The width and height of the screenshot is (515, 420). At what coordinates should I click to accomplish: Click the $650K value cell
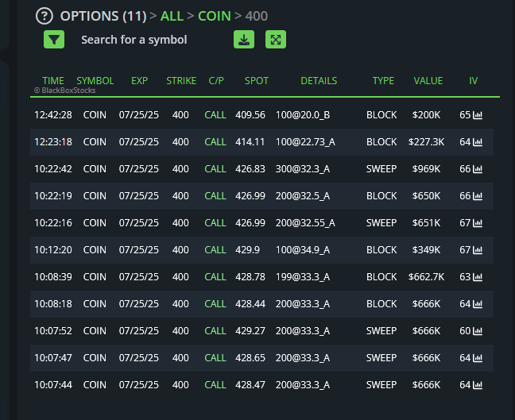pyautogui.click(x=426, y=196)
